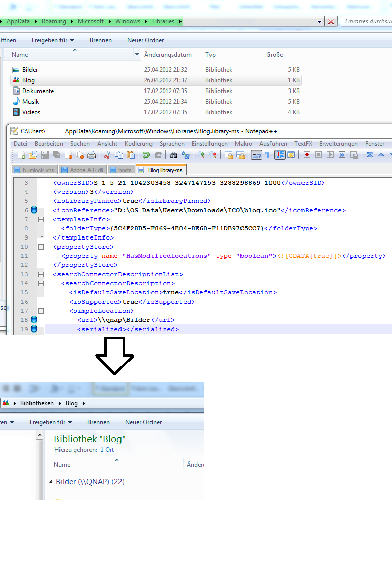
Task: Open the Kodierung menu
Action: 138,144
